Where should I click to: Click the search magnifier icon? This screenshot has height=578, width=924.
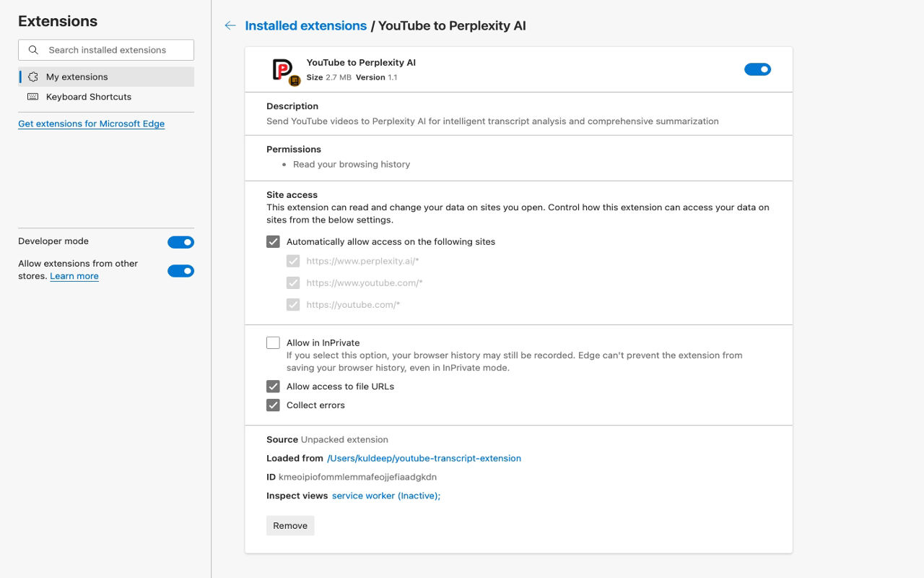[x=33, y=50]
